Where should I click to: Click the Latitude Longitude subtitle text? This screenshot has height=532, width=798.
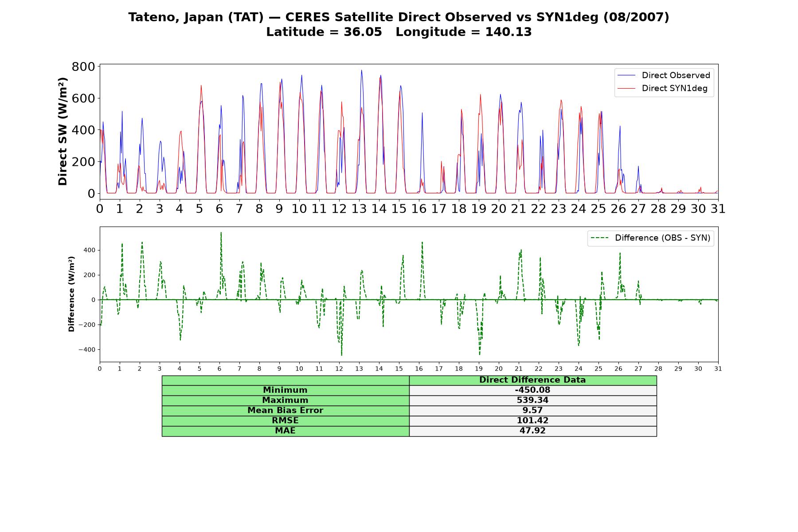point(399,32)
